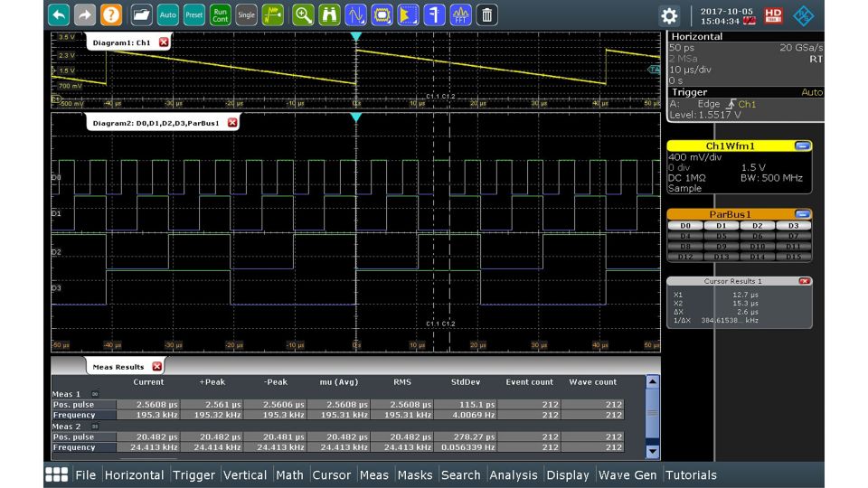Screen dimensions: 868x488
Task: Toggle the D0 digital channel
Action: click(685, 226)
